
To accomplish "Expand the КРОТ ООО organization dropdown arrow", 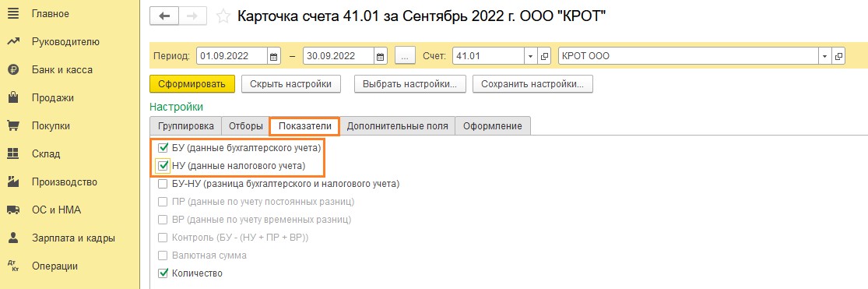I will (825, 56).
